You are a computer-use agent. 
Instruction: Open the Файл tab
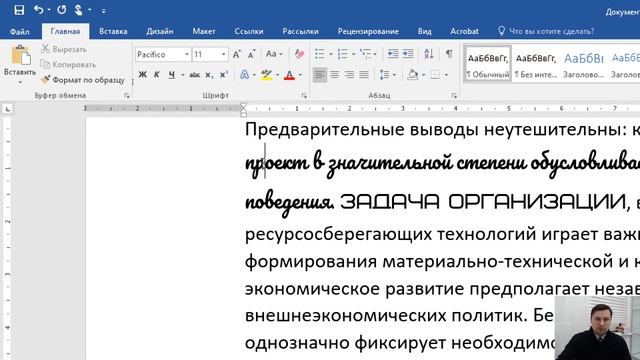coord(20,31)
